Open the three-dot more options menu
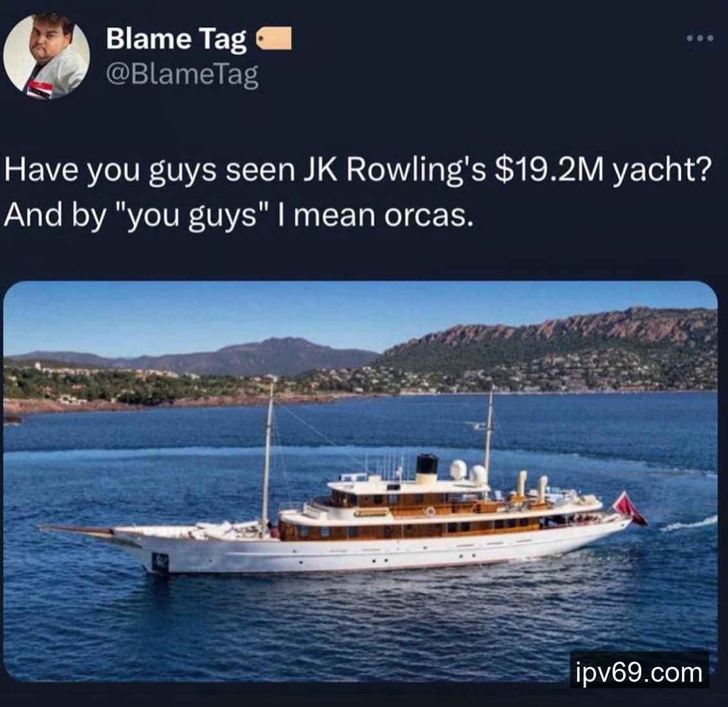The width and height of the screenshot is (728, 707). [700, 38]
